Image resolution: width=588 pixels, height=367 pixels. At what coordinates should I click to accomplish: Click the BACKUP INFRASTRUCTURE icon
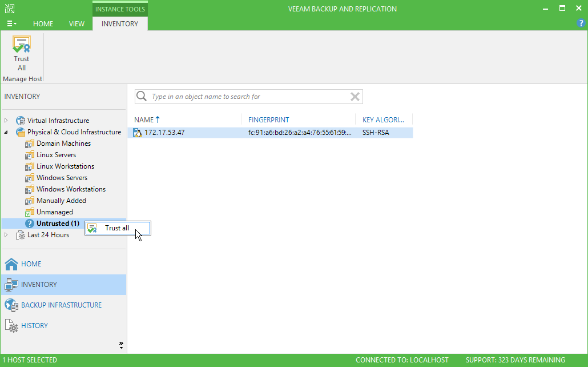11,305
